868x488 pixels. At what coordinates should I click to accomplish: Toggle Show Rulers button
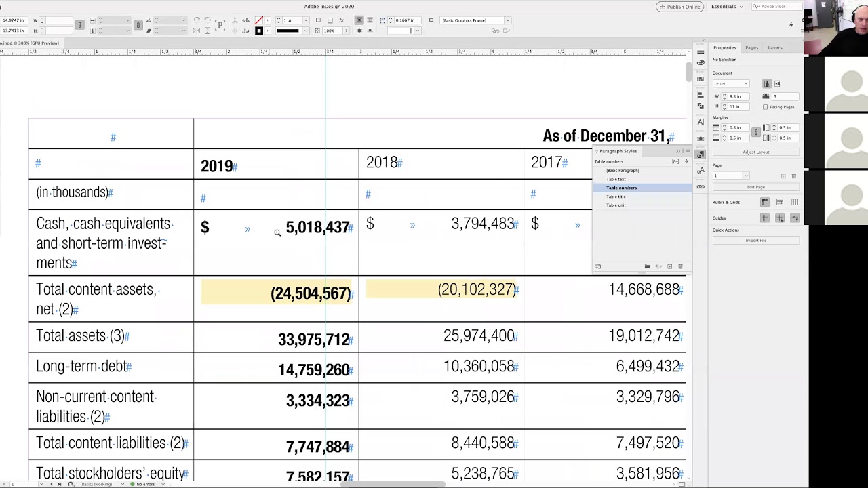[765, 202]
